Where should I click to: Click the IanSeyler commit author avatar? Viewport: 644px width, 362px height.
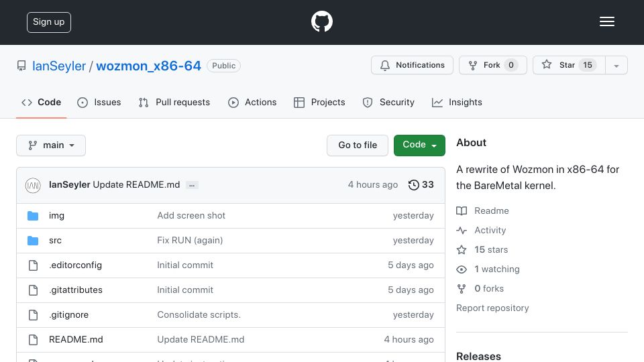[x=33, y=186]
